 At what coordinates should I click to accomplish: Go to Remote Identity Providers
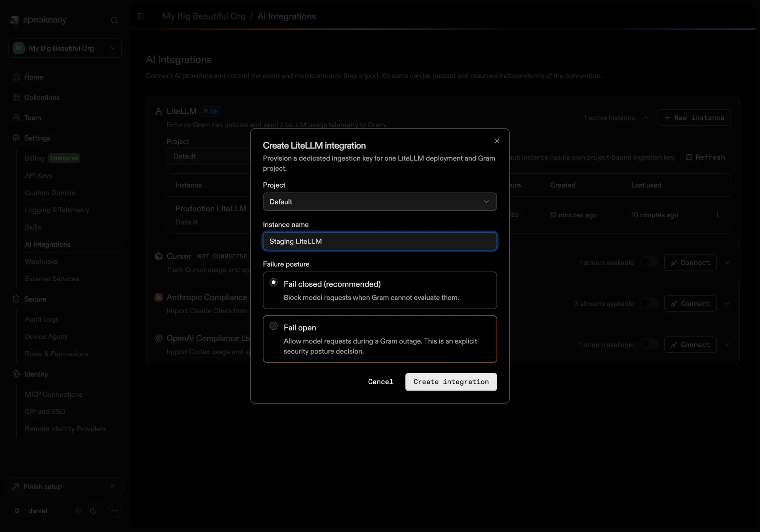click(65, 429)
